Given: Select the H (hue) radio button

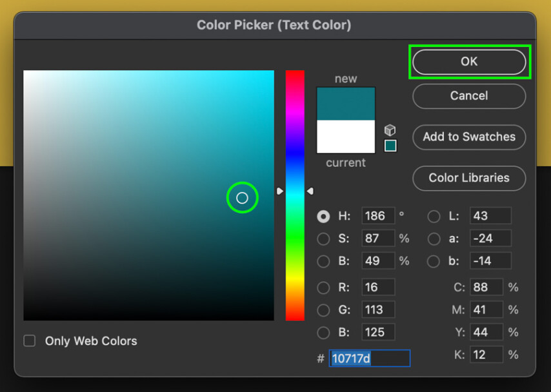Looking at the screenshot, I should pyautogui.click(x=323, y=217).
